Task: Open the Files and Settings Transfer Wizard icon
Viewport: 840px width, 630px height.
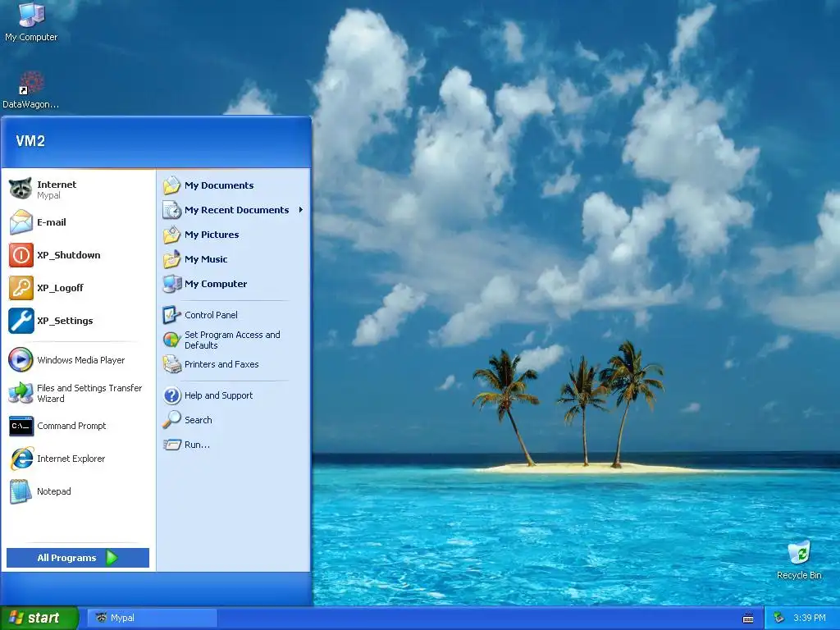Action: coord(21,393)
